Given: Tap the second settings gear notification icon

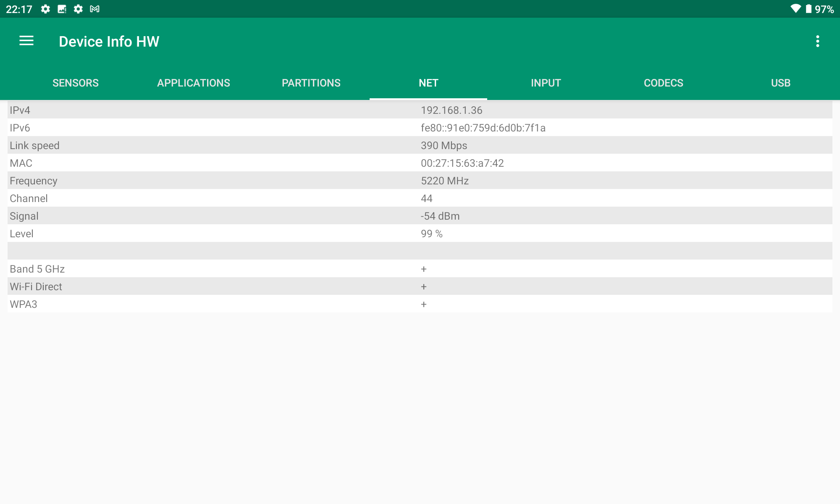Looking at the screenshot, I should pos(78,9).
